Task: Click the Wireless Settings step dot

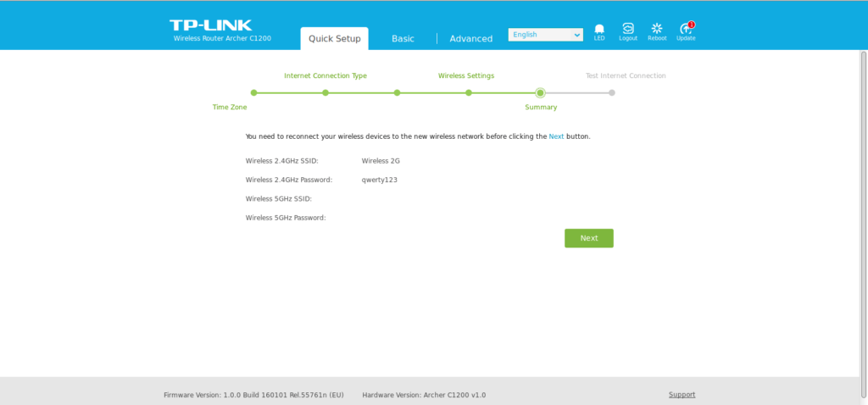Action: click(x=468, y=92)
